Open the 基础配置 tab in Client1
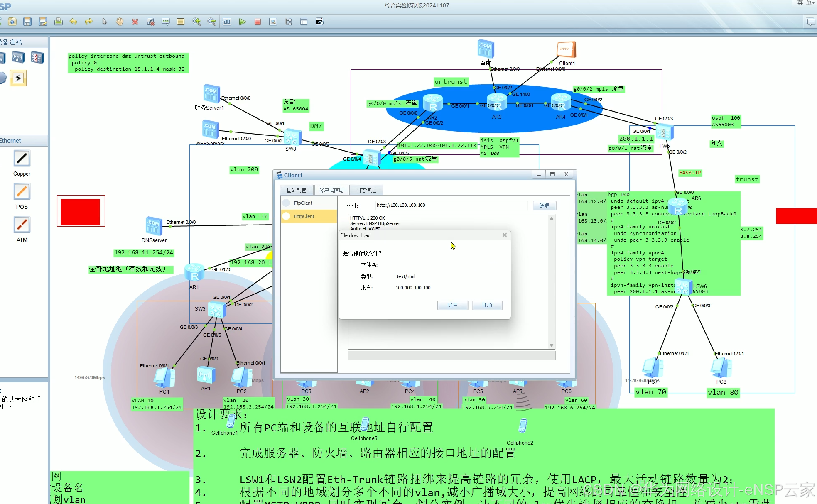Viewport: 817px width, 504px height. (x=296, y=190)
